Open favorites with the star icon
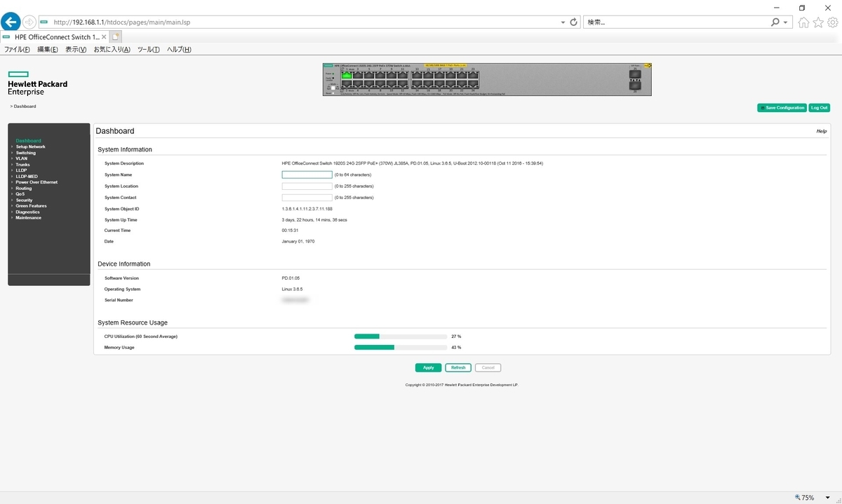This screenshot has height=504, width=842. pyautogui.click(x=818, y=22)
